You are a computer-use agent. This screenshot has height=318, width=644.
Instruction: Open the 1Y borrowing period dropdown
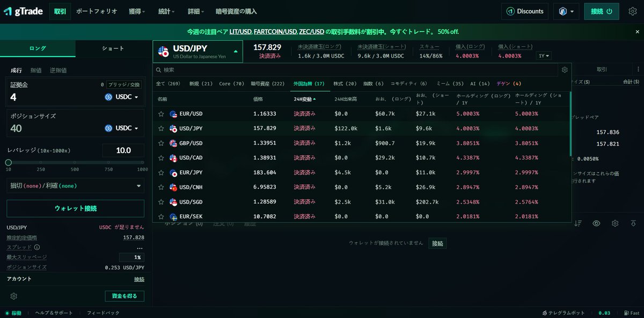[544, 55]
